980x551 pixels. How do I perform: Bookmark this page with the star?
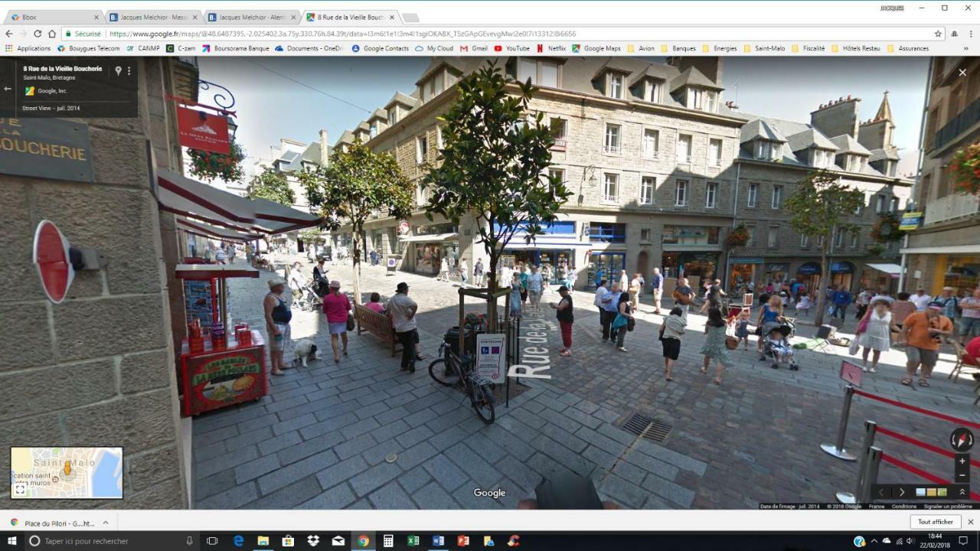938,34
